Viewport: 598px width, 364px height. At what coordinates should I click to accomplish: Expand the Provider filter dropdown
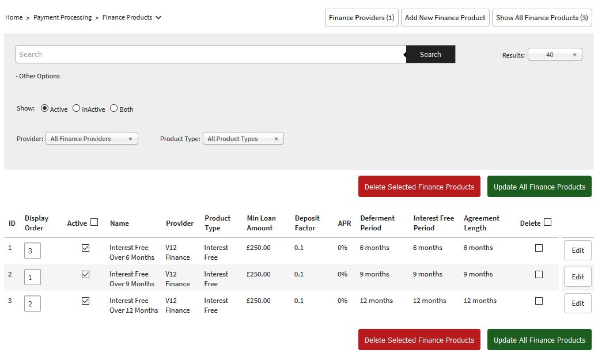click(92, 139)
